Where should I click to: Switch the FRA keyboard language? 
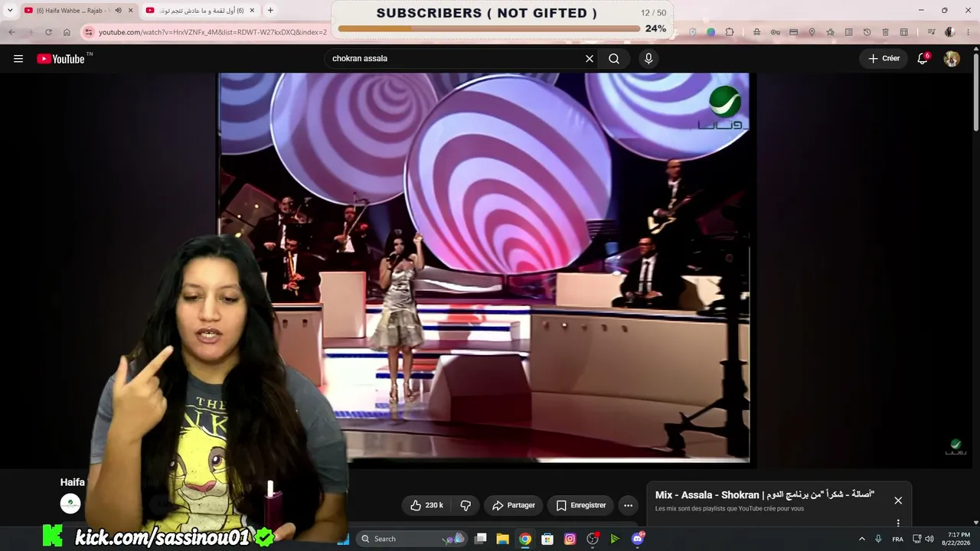pyautogui.click(x=897, y=539)
